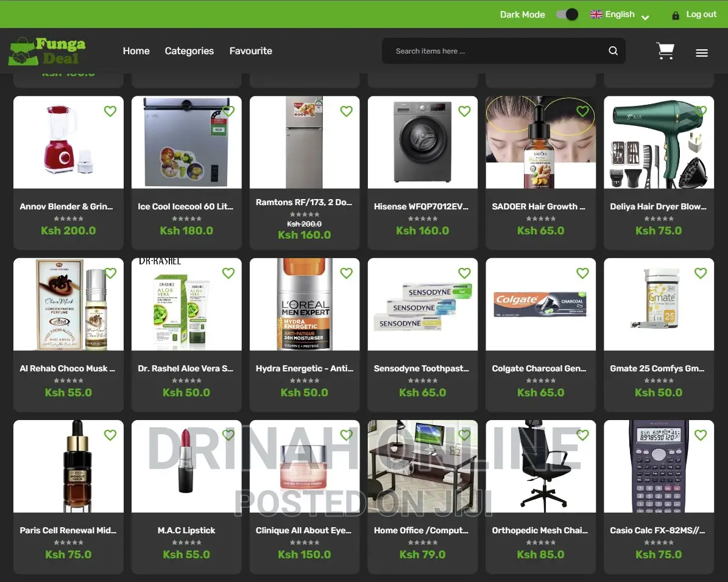This screenshot has height=582, width=728.
Task: Click the Ice Cool Icecool 60 Lit title
Action: (x=186, y=206)
